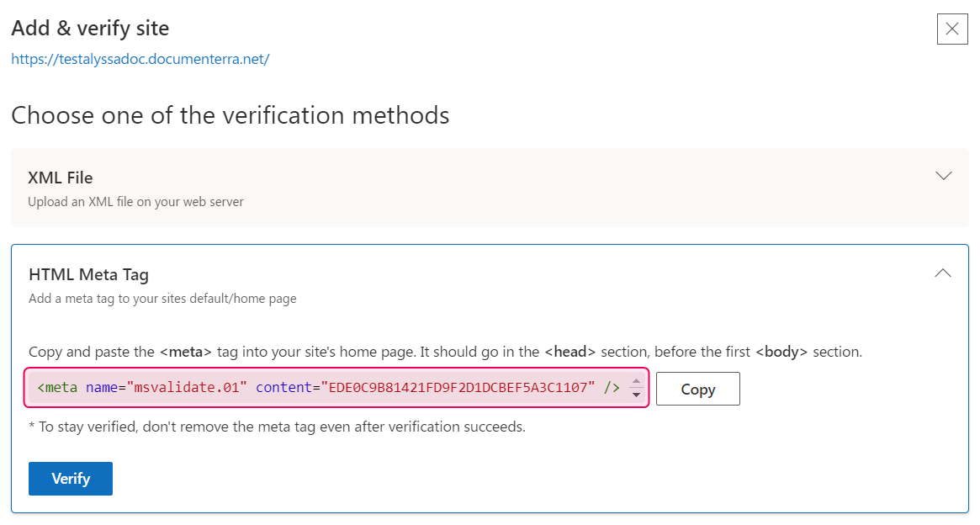The width and height of the screenshot is (980, 525).
Task: Start verification of the site
Action: pyautogui.click(x=70, y=478)
